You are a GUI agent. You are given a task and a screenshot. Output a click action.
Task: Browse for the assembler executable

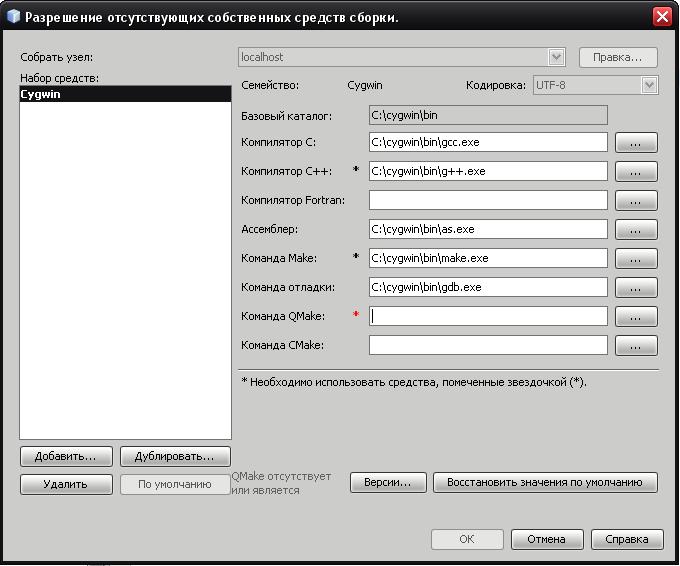coord(636,229)
